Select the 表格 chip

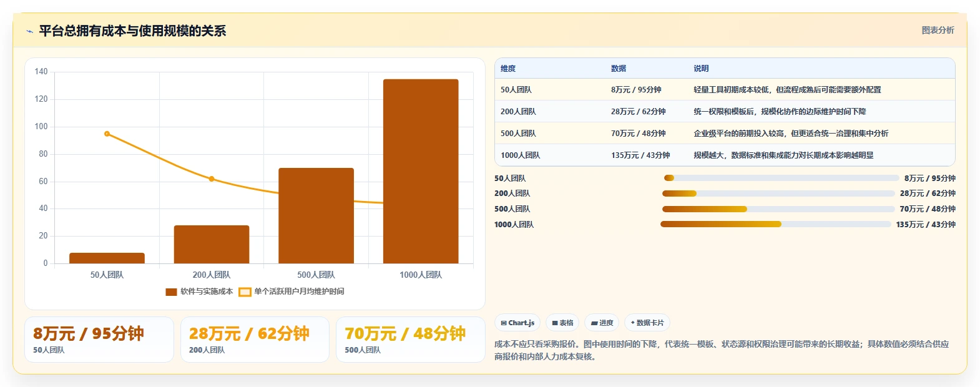pos(562,323)
